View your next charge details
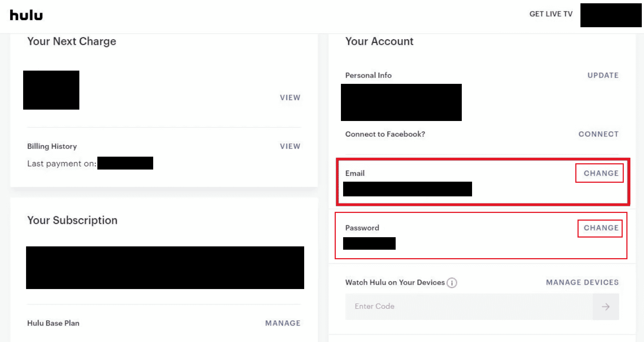The height and width of the screenshot is (342, 644). 290,97
